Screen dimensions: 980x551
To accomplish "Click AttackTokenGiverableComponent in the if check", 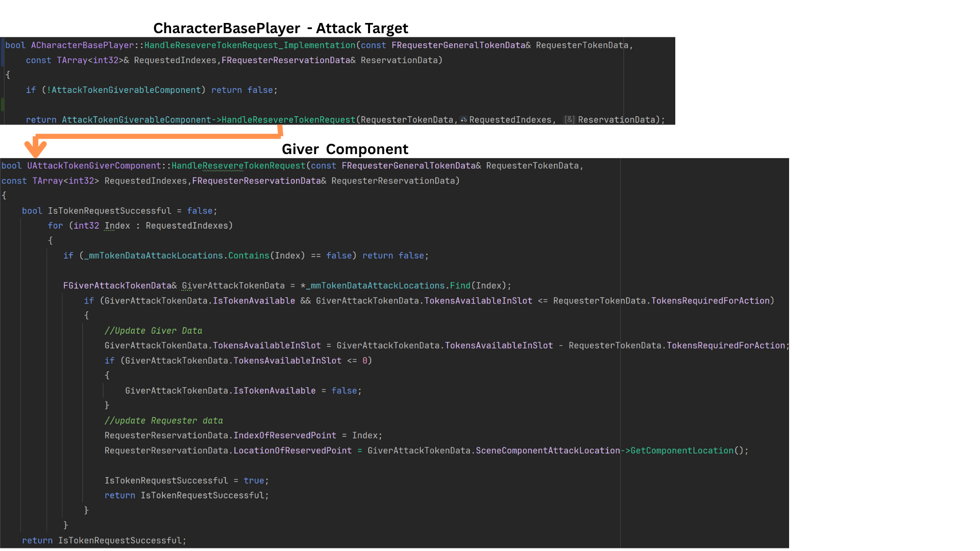I will (x=126, y=90).
